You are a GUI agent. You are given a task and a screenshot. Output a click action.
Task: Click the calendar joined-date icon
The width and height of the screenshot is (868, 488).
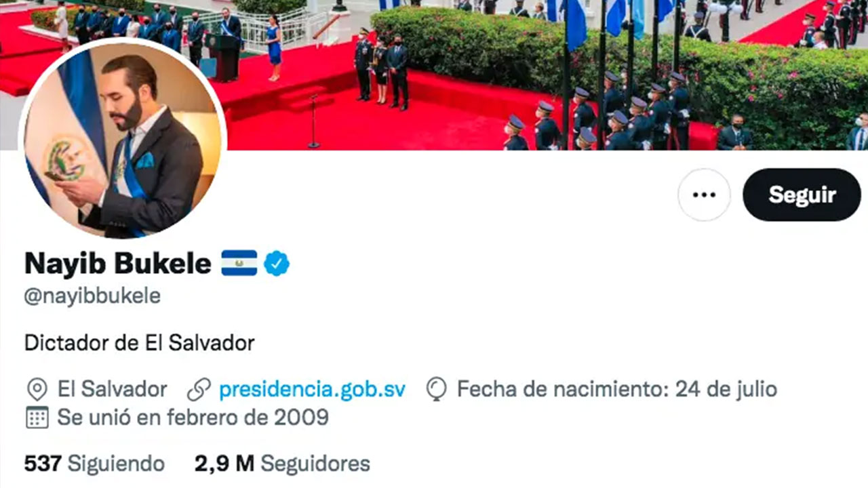(37, 417)
